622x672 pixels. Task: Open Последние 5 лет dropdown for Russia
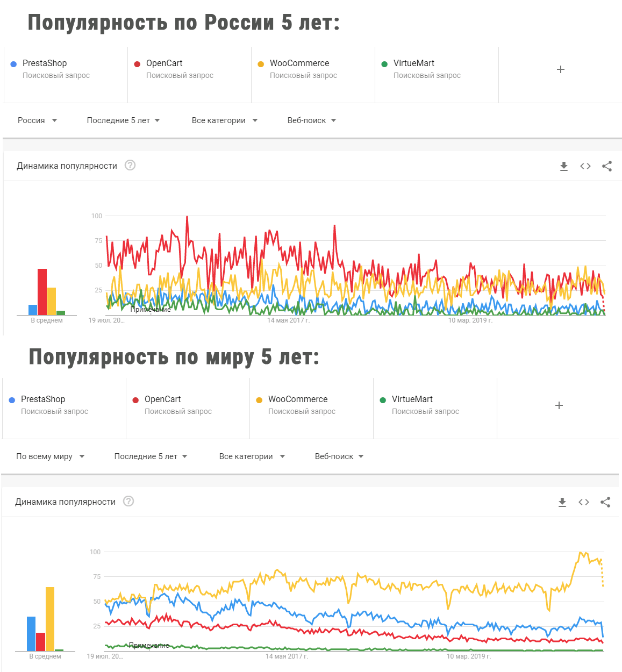(123, 120)
